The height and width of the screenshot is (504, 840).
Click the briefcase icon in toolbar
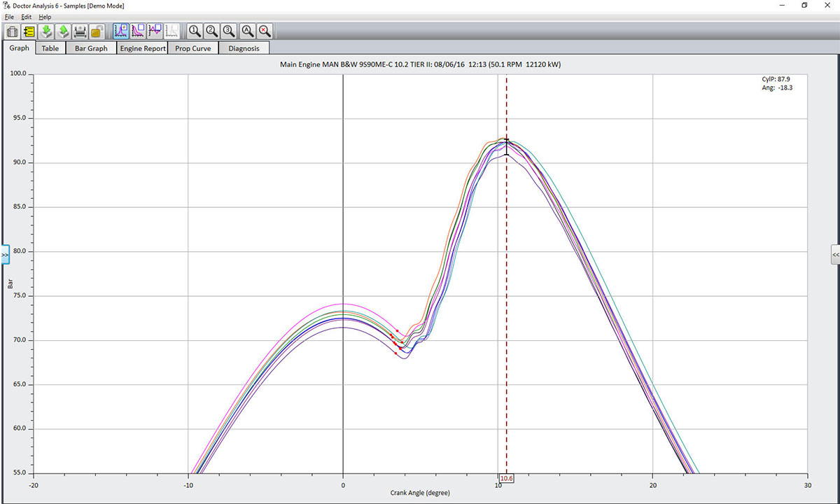[x=12, y=31]
